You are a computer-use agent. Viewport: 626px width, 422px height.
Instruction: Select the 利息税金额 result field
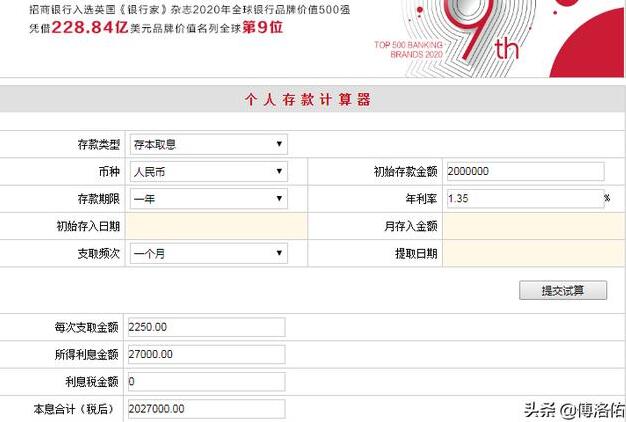pyautogui.click(x=206, y=382)
